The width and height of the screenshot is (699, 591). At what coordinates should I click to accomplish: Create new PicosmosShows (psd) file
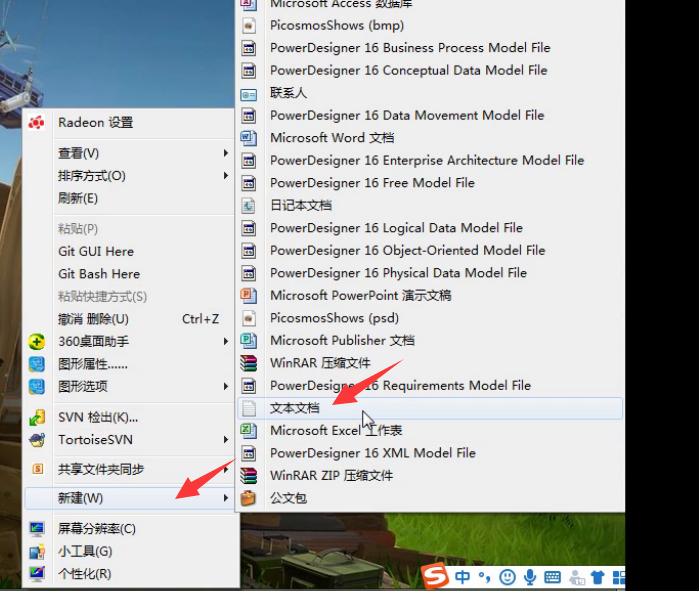(430, 318)
